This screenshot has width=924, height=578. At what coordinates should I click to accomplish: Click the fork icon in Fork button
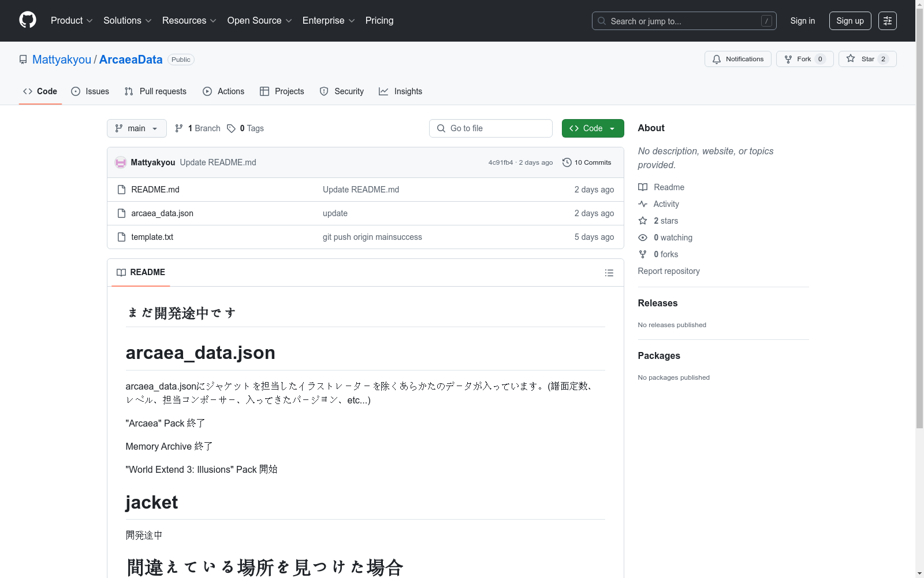(788, 59)
